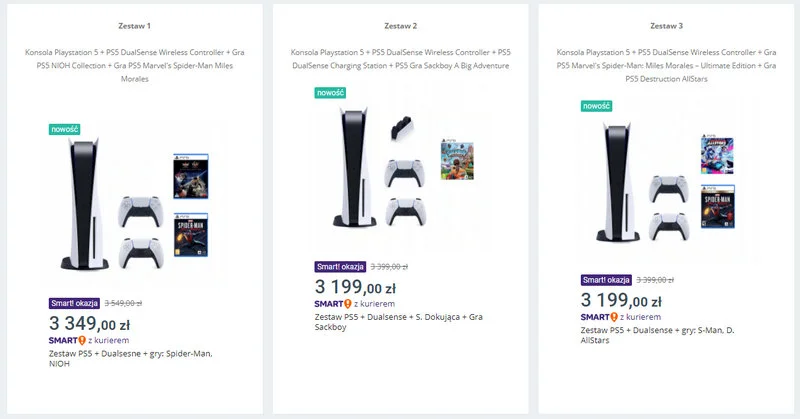This screenshot has height=419, width=800.
Task: Click Smart! okazja badge in Zestaw 1
Action: tap(75, 303)
